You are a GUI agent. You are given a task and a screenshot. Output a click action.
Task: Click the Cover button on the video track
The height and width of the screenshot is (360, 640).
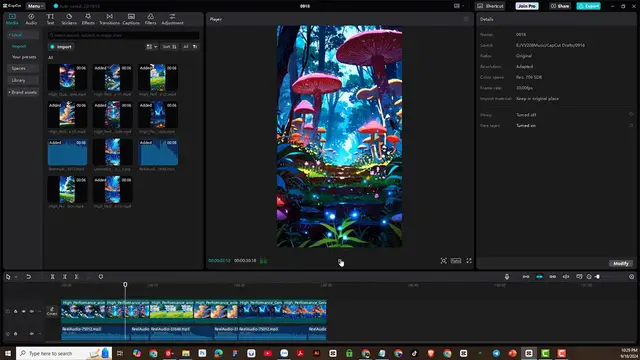(52, 311)
